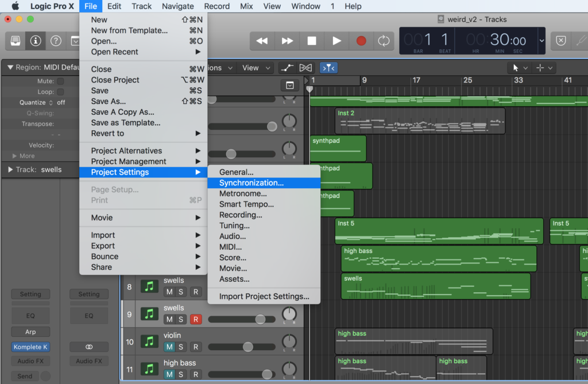The image size is (588, 384).
Task: Click the instrument icon on track 11 high bass
Action: click(x=149, y=369)
